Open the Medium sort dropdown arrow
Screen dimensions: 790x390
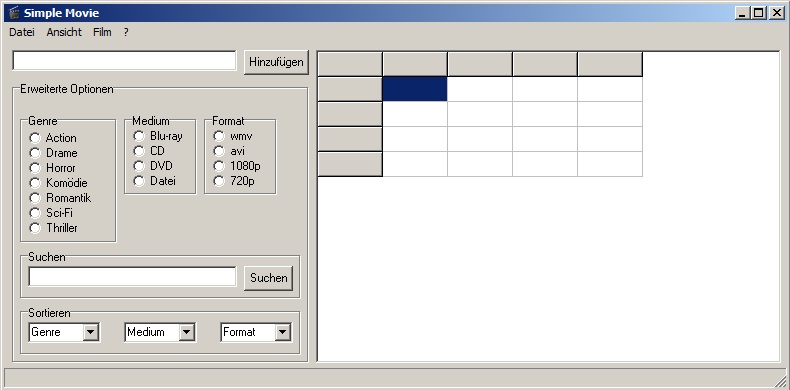pos(186,332)
